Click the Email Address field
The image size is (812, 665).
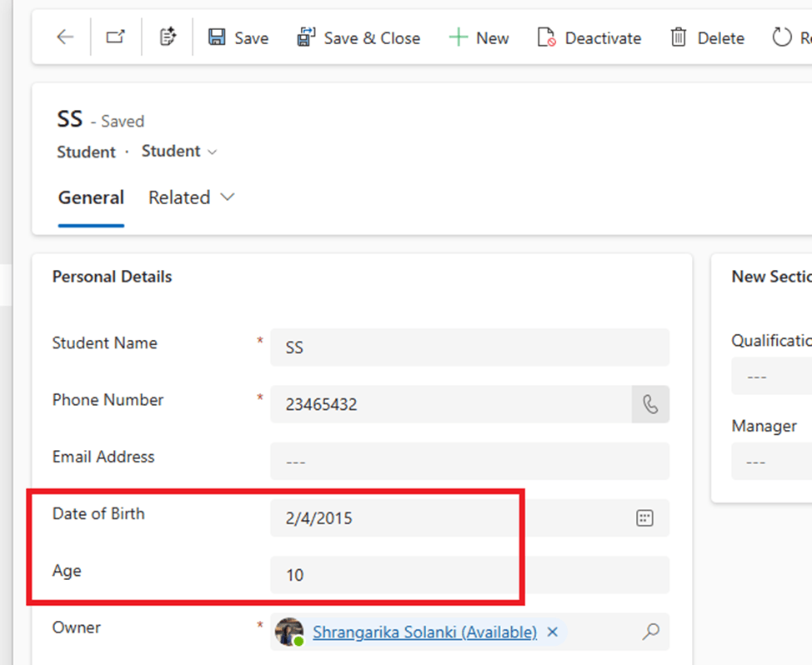469,461
